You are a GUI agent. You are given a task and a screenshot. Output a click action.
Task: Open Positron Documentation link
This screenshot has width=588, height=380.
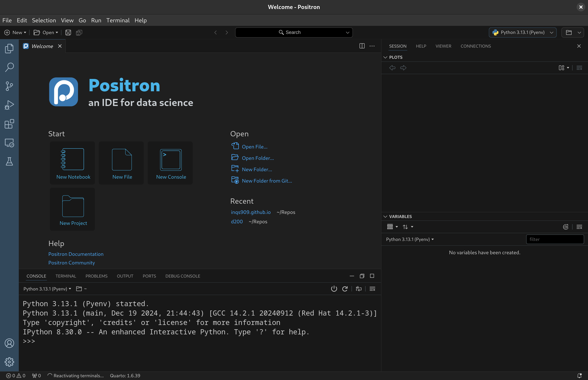pyautogui.click(x=76, y=254)
